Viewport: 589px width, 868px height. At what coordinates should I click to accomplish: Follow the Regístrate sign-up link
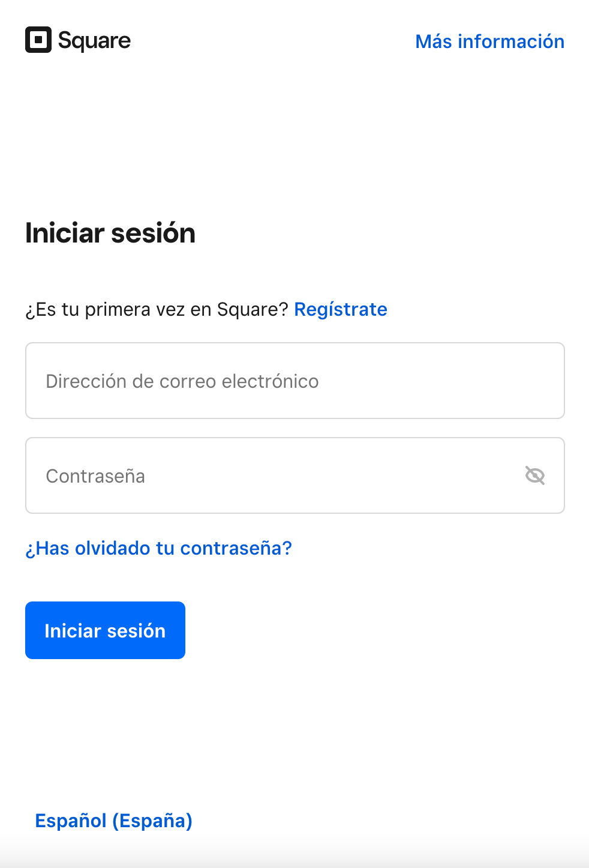[x=341, y=309]
